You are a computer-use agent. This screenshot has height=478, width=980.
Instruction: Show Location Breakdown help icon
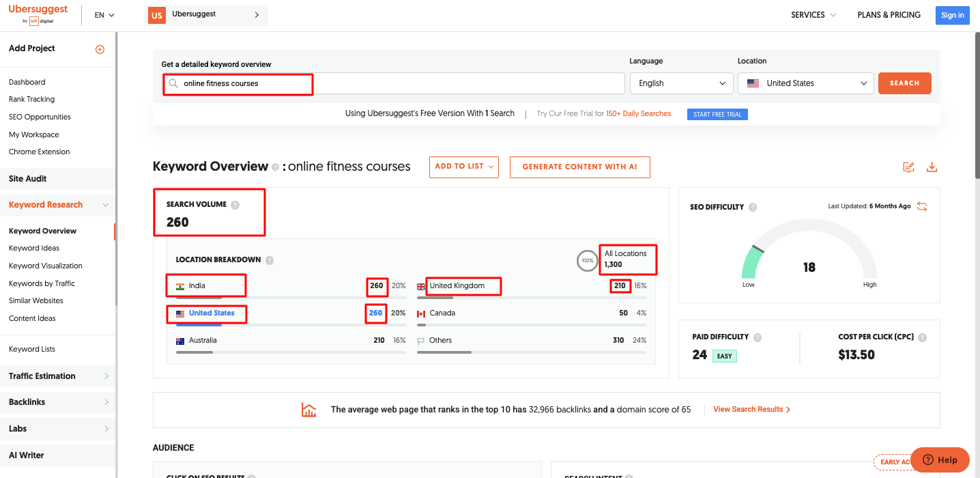pos(270,260)
